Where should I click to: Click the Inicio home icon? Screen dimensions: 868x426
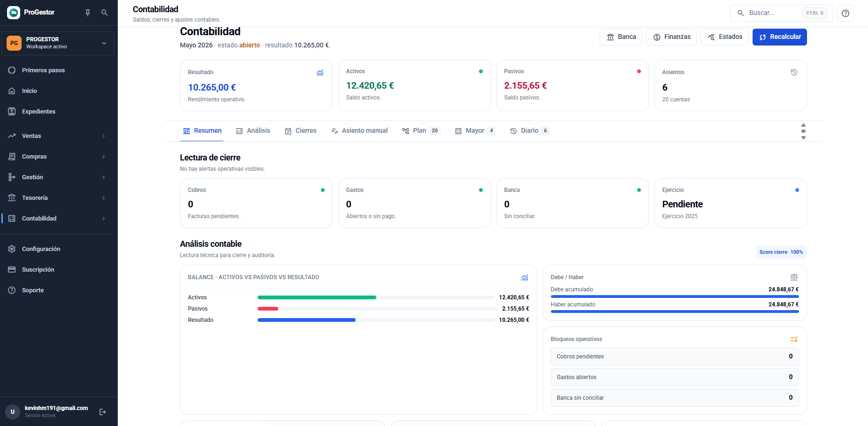pyautogui.click(x=12, y=91)
